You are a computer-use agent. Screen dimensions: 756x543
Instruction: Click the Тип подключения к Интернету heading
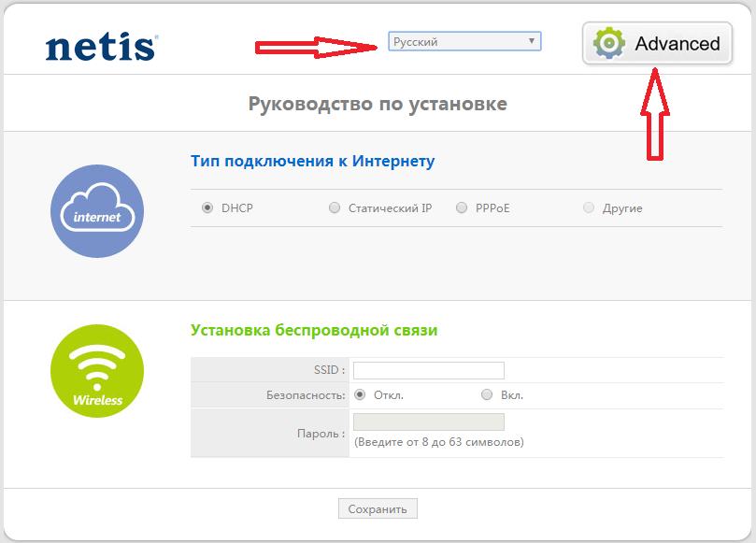pyautogui.click(x=312, y=161)
